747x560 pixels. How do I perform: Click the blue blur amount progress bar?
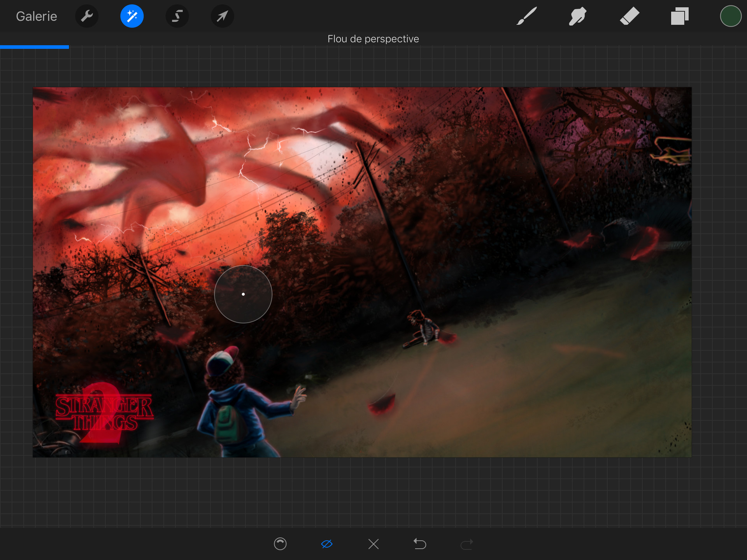[x=35, y=47]
